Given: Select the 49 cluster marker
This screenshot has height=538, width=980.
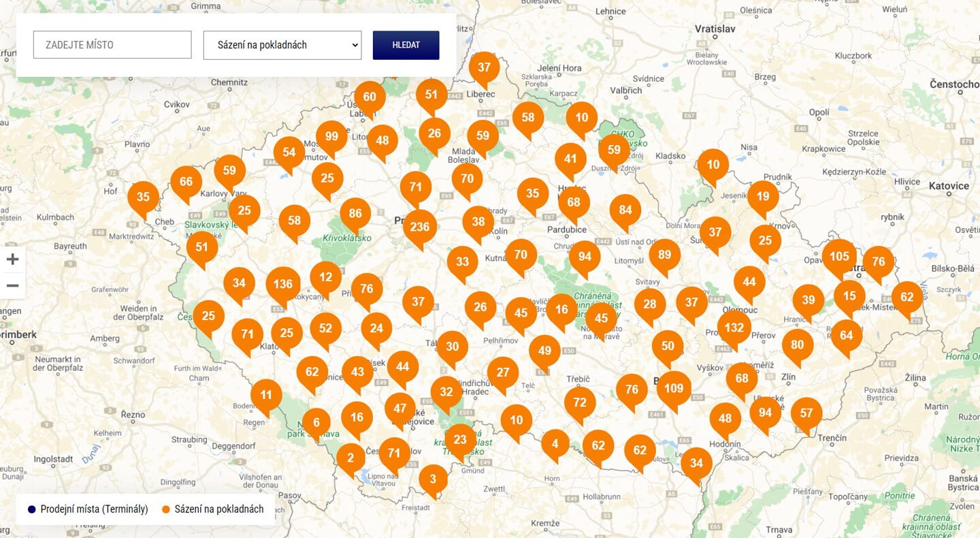Looking at the screenshot, I should pos(544,351).
